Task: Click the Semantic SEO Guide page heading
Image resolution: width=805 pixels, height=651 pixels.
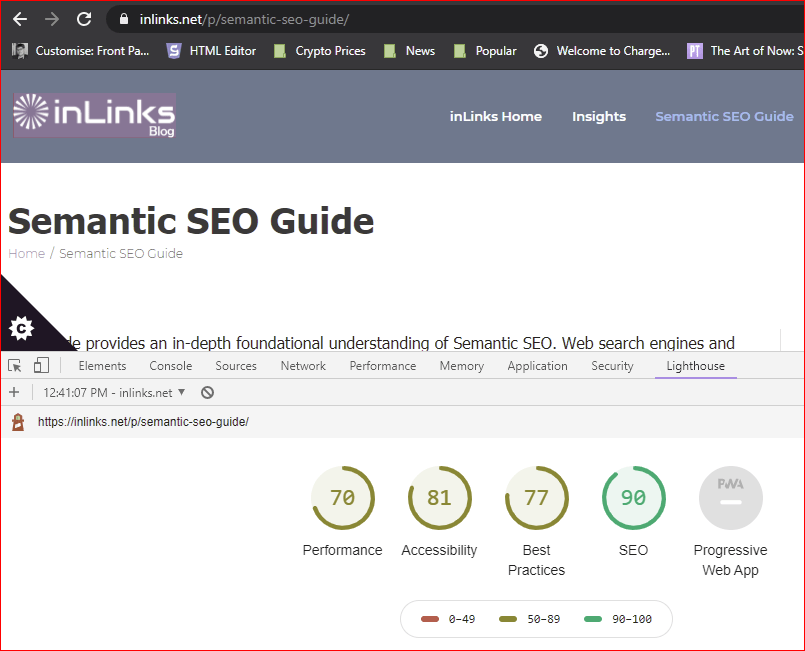Action: pyautogui.click(x=191, y=221)
